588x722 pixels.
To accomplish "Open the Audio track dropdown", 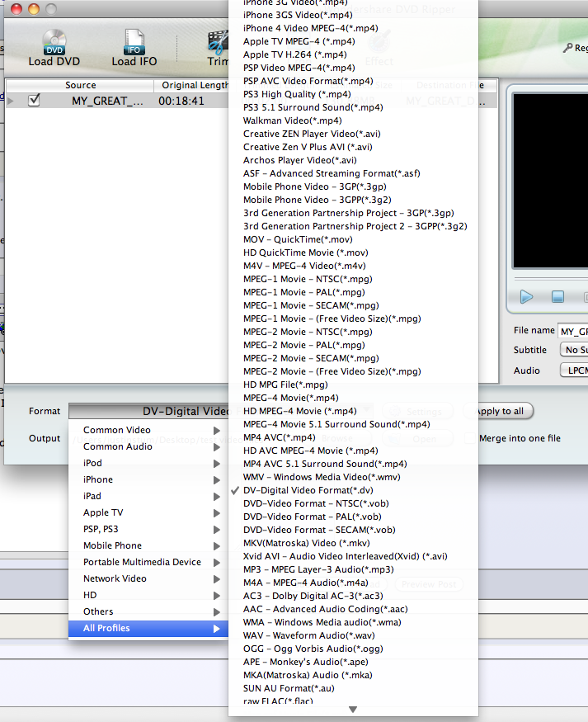I will pos(574,370).
